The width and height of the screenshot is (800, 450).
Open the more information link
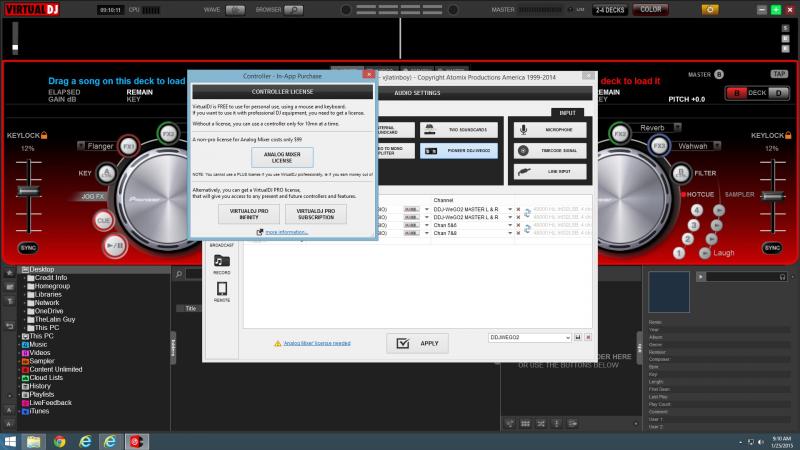click(x=286, y=231)
